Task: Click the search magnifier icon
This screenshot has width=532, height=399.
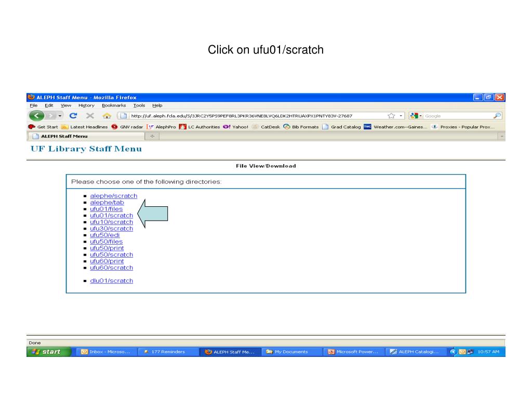Action: (x=497, y=116)
